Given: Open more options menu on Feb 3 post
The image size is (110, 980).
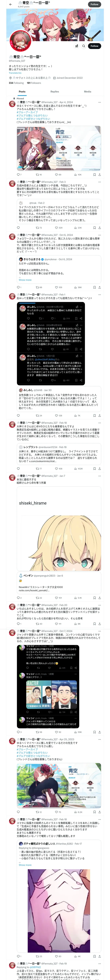Looking at the screenshot, I should pos(99,182).
